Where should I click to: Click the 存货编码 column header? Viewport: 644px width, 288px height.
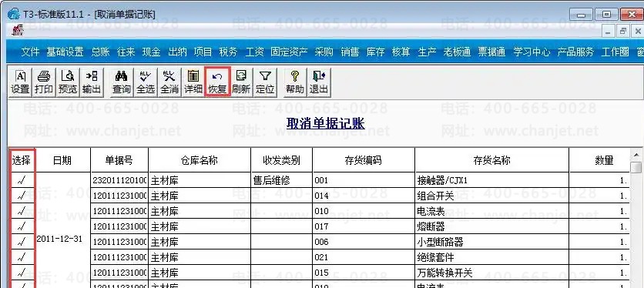364,160
